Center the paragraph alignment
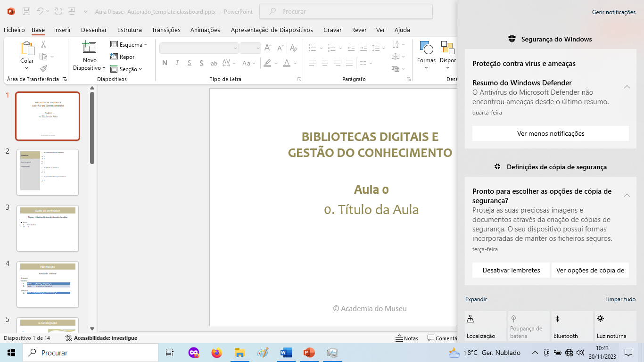 (x=324, y=62)
